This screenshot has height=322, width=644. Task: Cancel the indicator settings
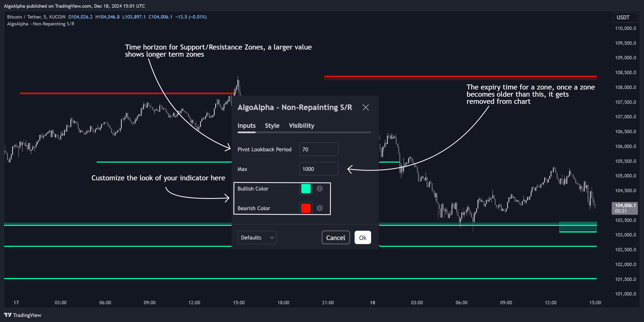coord(336,238)
